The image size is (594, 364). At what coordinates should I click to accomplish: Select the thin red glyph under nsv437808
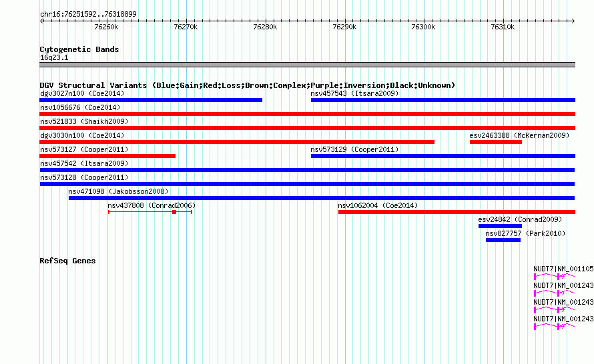150,212
